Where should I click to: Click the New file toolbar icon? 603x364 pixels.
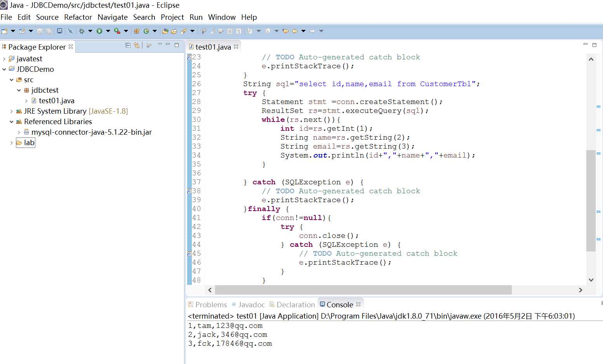pos(4,31)
